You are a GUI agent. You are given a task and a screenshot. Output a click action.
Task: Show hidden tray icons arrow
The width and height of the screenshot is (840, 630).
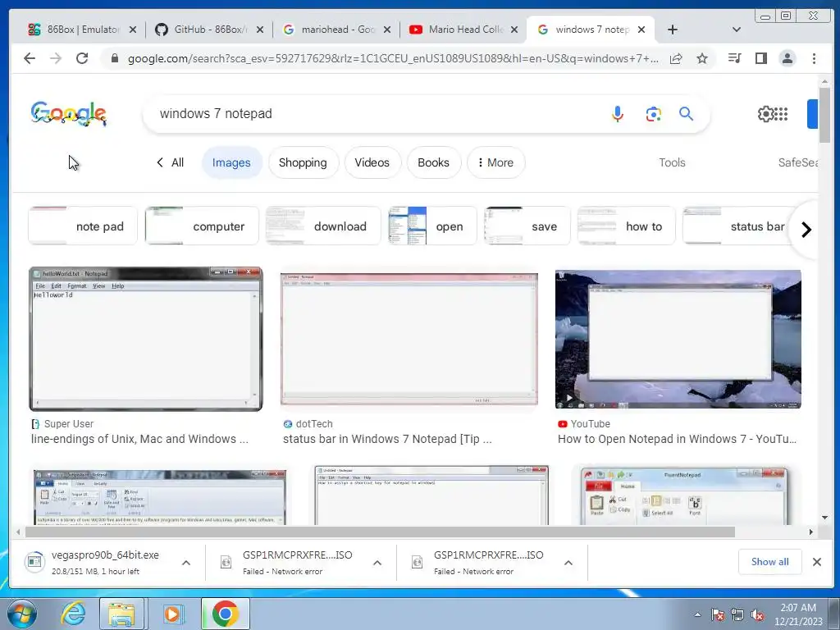click(697, 614)
